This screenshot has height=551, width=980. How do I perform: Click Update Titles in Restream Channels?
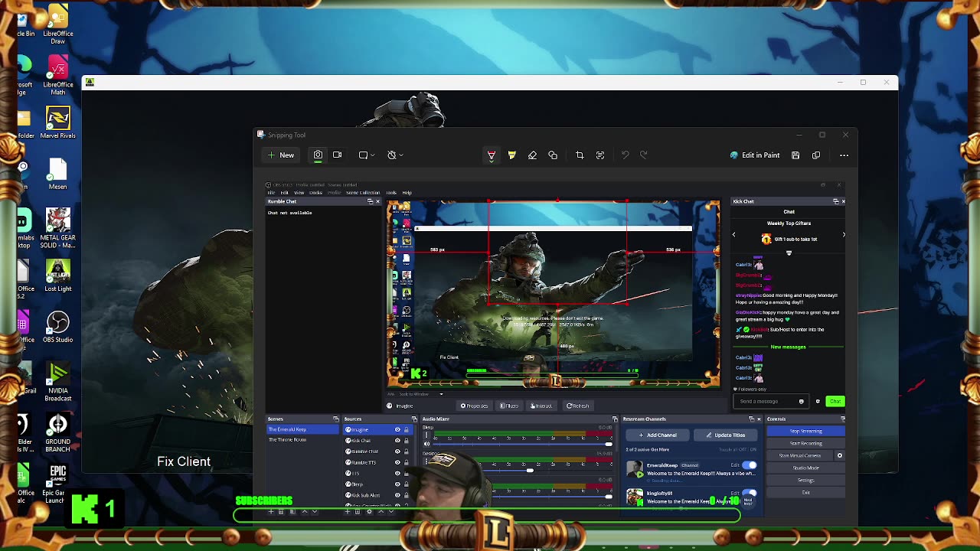click(x=725, y=435)
